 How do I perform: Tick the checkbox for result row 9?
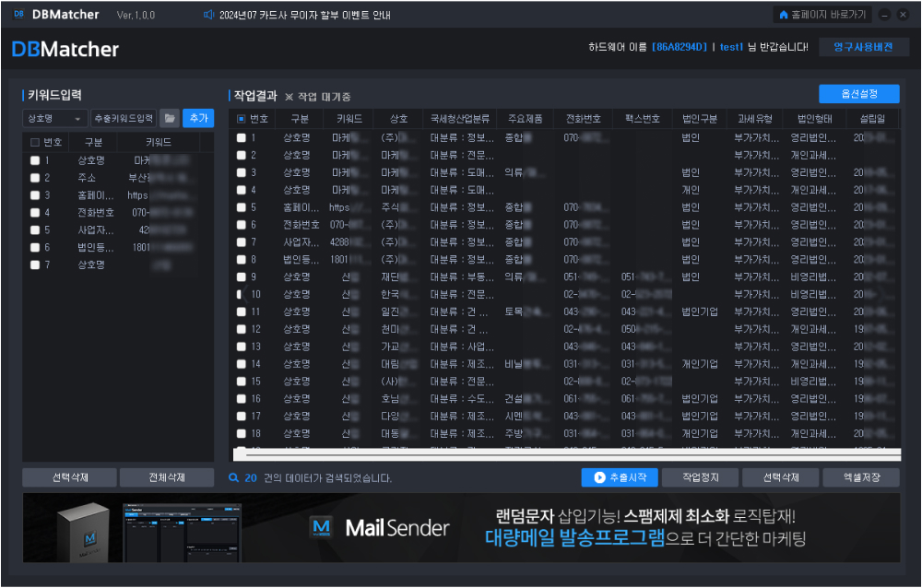[242, 276]
